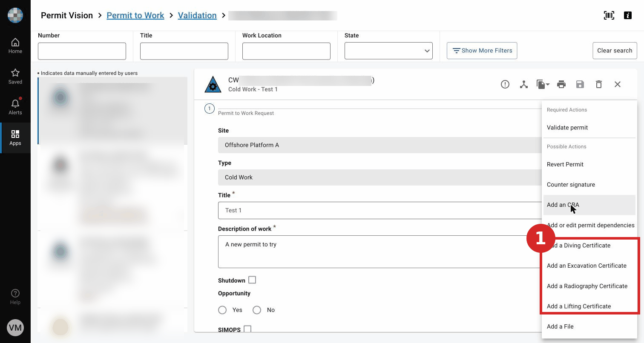Select Yes for Opportunity
Image resolution: width=644 pixels, height=343 pixels.
[x=222, y=310]
